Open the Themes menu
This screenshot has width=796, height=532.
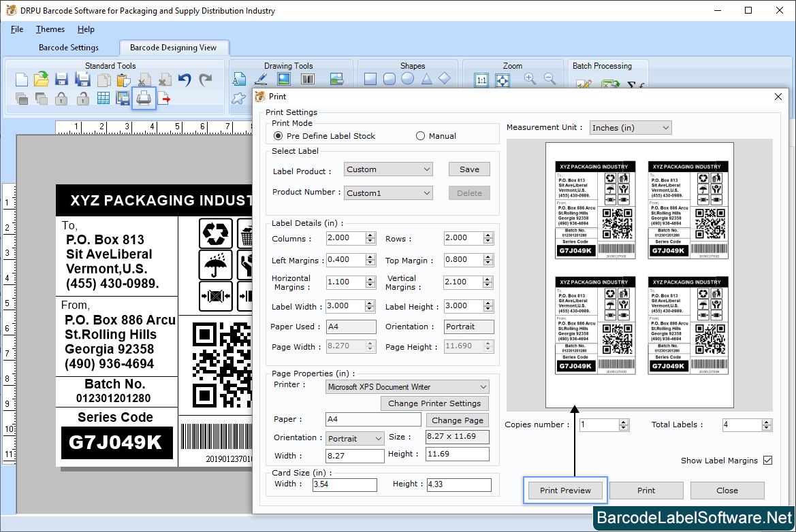tap(50, 29)
